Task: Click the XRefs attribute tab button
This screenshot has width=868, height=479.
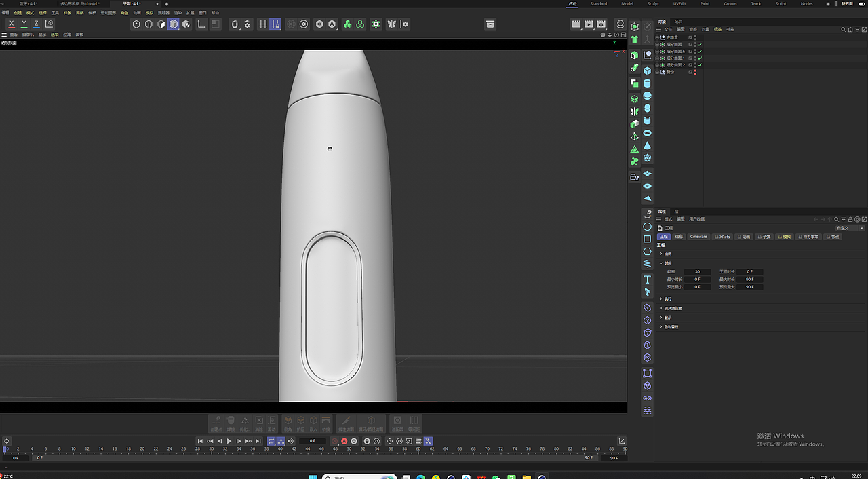Action: click(x=723, y=237)
